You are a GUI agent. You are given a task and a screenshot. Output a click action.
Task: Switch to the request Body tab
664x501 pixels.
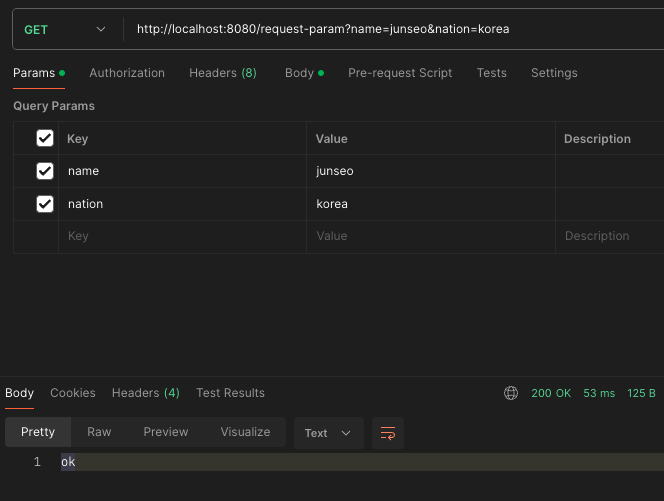click(x=304, y=73)
